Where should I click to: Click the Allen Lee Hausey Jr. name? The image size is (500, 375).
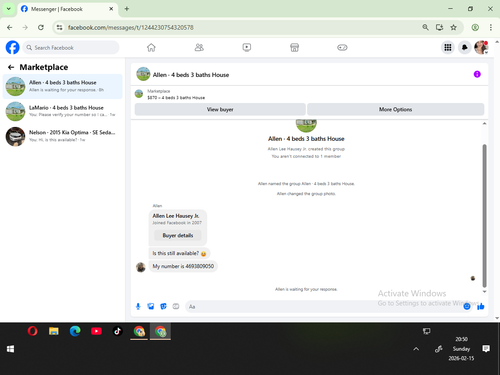click(x=176, y=216)
